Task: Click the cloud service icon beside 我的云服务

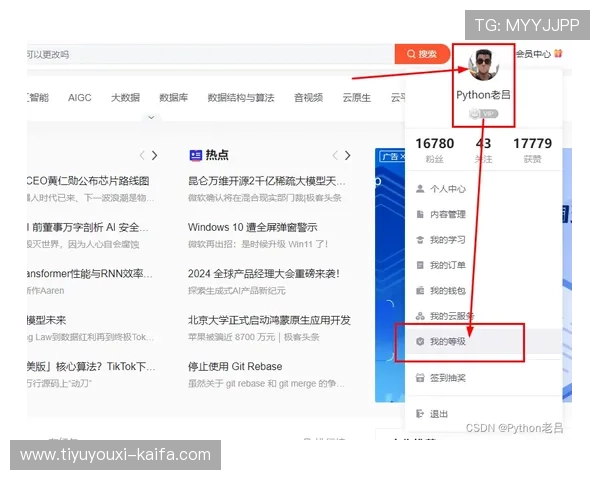Action: coord(420,316)
